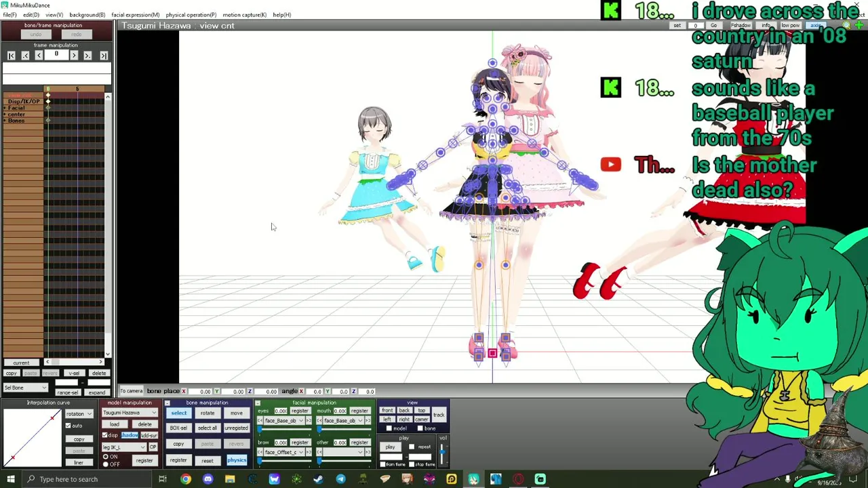Toggle from flame checkbox
This screenshot has width=868, height=488.
(x=384, y=464)
